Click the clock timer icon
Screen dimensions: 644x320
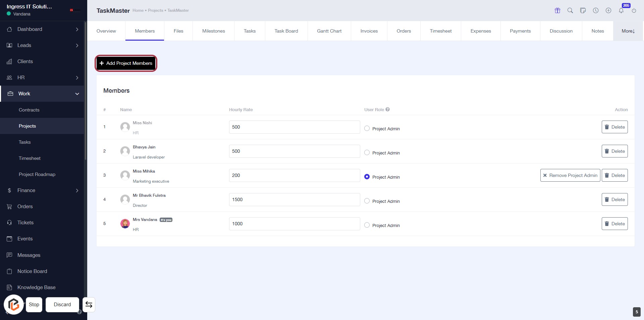[596, 10]
